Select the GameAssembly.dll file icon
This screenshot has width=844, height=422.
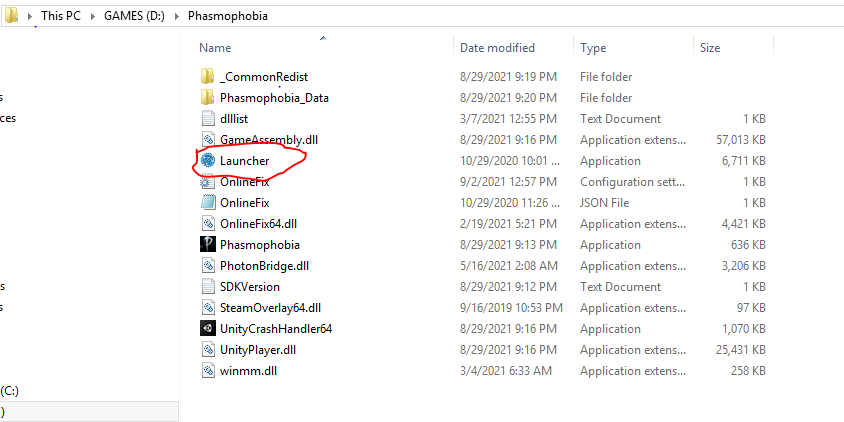[x=208, y=140]
